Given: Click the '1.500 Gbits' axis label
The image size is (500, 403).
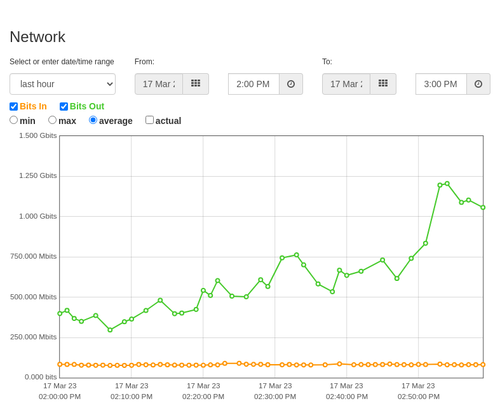Looking at the screenshot, I should click(x=38, y=136).
